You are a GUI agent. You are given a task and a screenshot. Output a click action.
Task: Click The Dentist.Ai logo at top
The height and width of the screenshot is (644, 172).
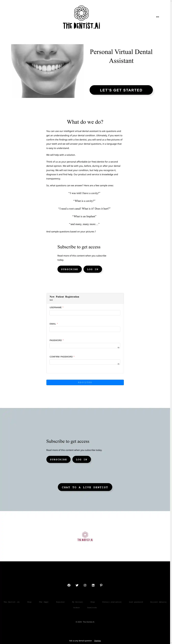coord(82,17)
